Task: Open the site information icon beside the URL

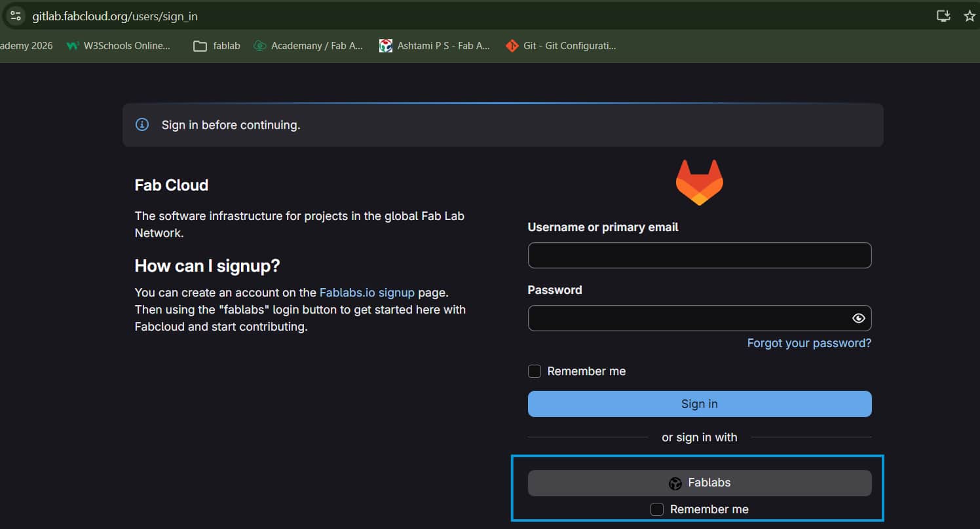Action: (16, 16)
